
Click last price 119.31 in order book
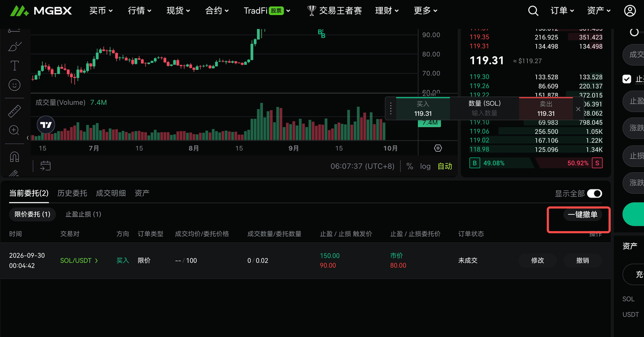(x=487, y=60)
